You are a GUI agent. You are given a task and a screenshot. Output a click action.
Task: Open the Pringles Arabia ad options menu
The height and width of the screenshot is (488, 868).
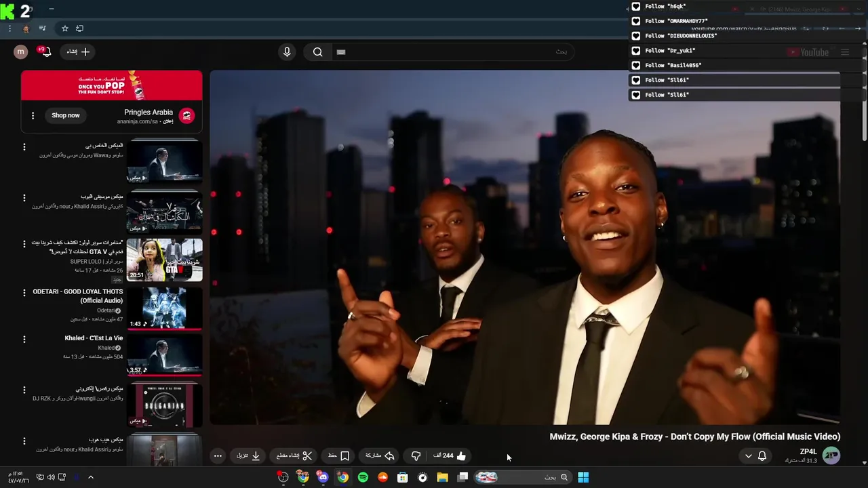click(x=33, y=116)
